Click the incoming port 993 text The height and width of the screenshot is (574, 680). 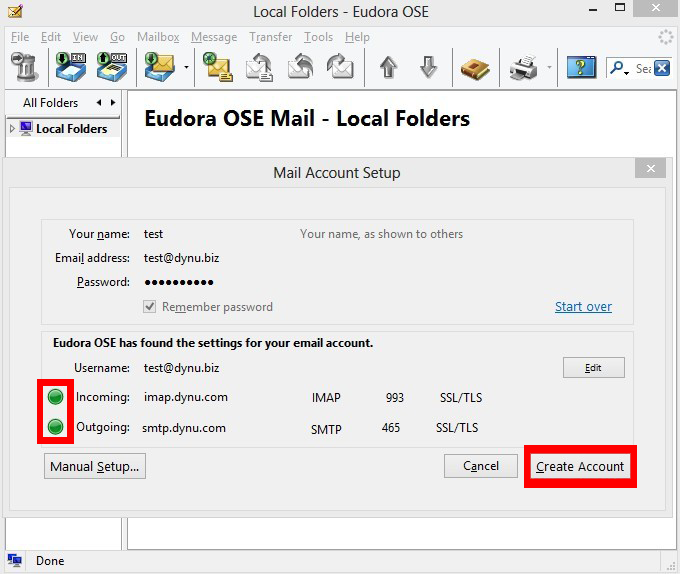tap(395, 398)
